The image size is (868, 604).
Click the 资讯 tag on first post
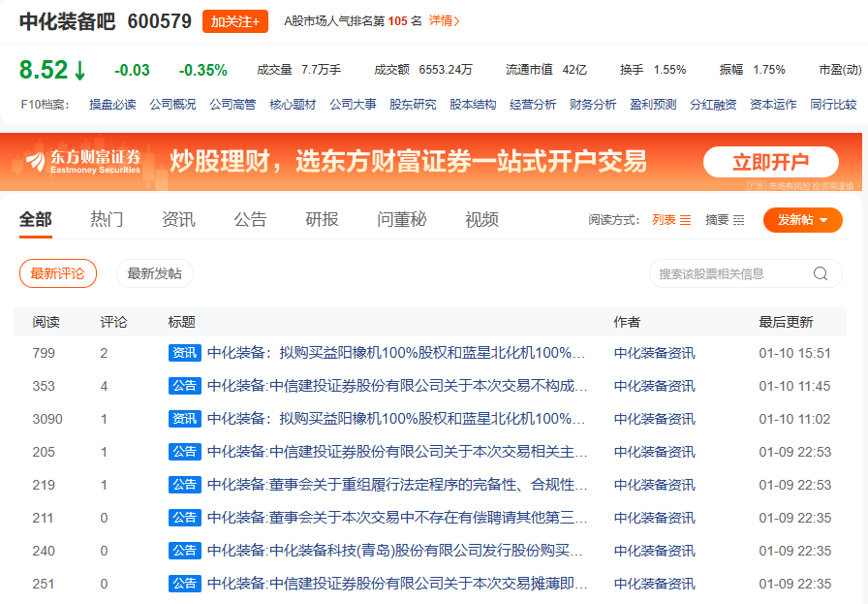tap(184, 353)
